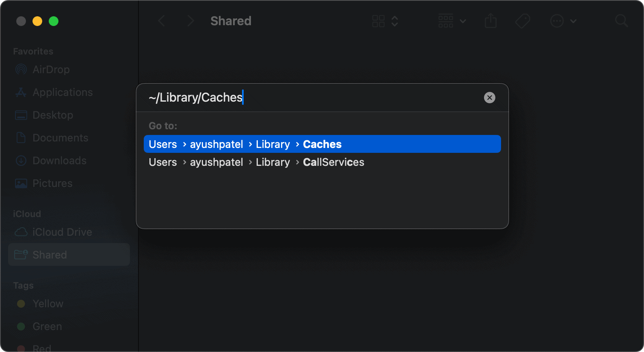Click the Yellow tag color dot
644x352 pixels.
coord(21,304)
